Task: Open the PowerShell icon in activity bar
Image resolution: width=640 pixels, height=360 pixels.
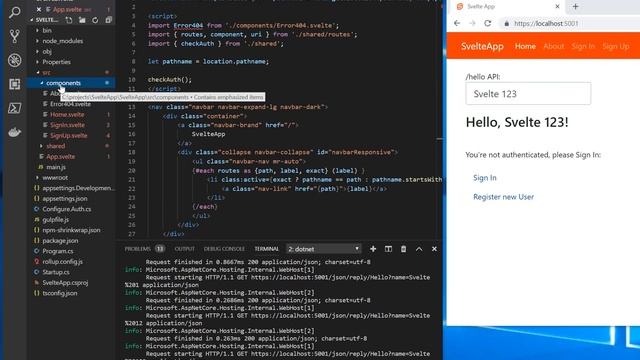Action: 15,108
